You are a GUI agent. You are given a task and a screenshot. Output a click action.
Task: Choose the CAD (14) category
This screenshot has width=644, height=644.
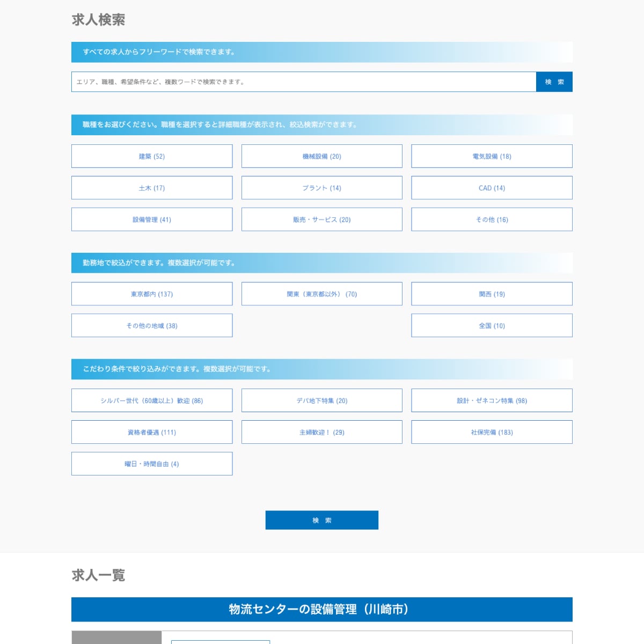click(492, 188)
